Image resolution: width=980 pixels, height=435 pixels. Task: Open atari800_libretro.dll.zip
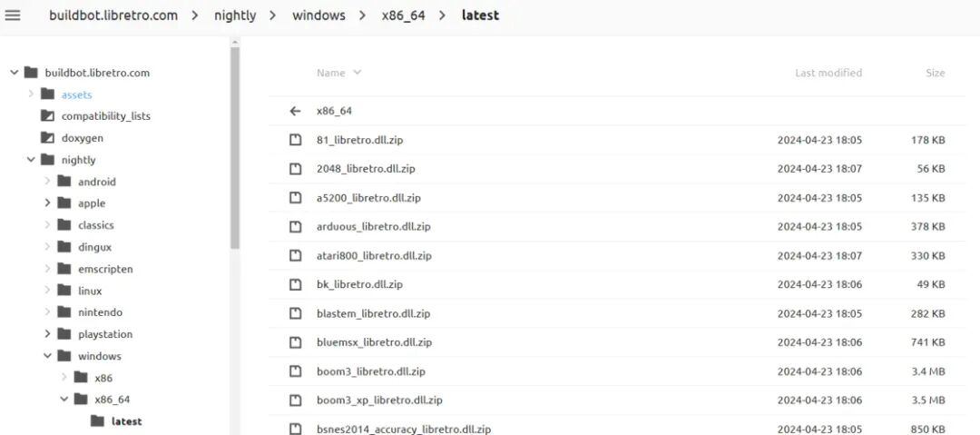click(x=374, y=255)
